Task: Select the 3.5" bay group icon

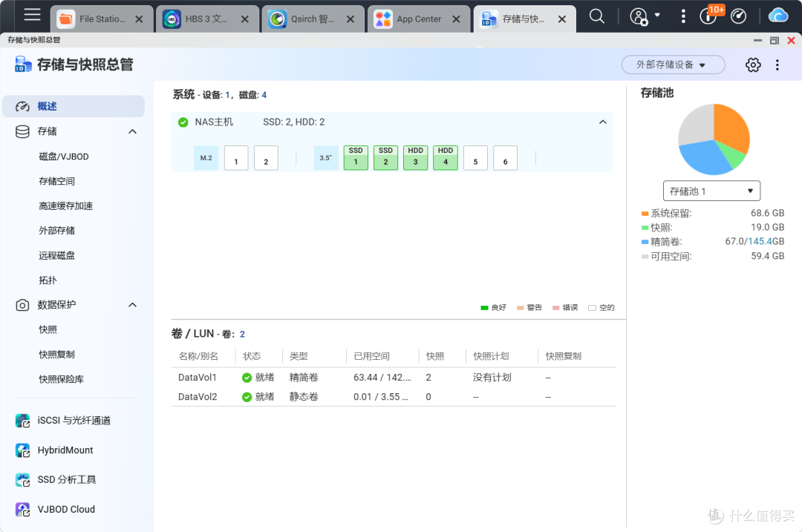Action: 326,158
